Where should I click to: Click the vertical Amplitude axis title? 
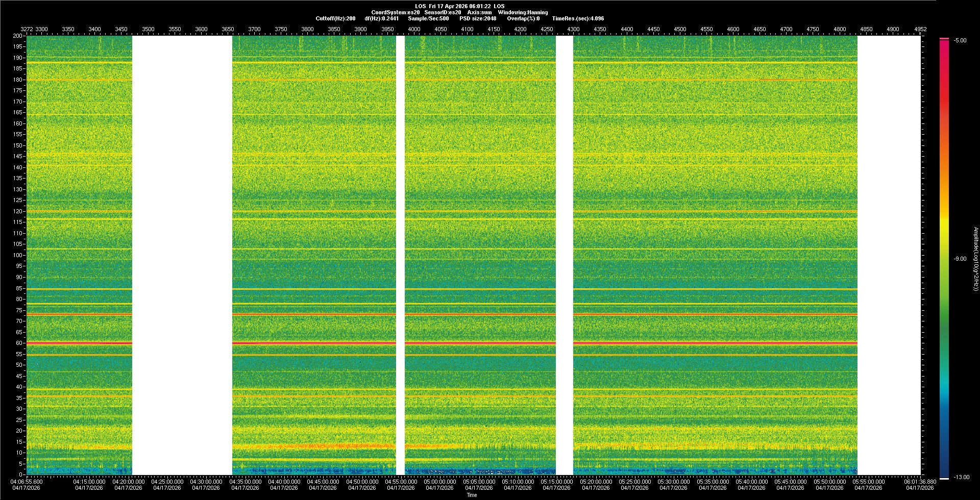[975, 259]
